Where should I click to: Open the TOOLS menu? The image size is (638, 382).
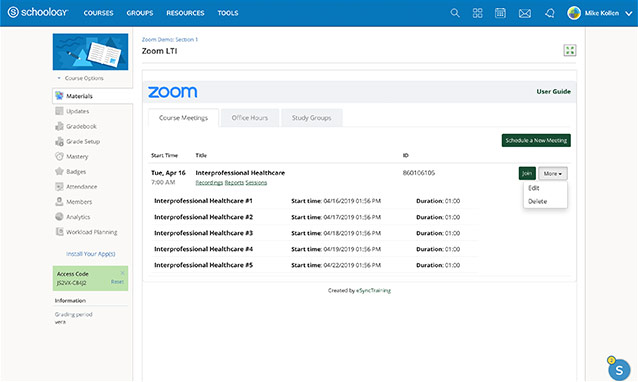[228, 13]
